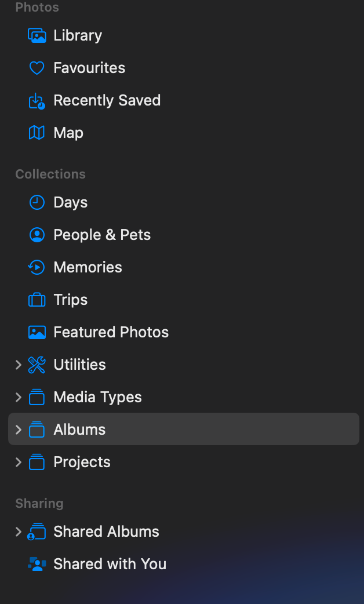The width and height of the screenshot is (364, 604).
Task: Expand the Media Types disclosure chevron
Action: click(x=18, y=397)
